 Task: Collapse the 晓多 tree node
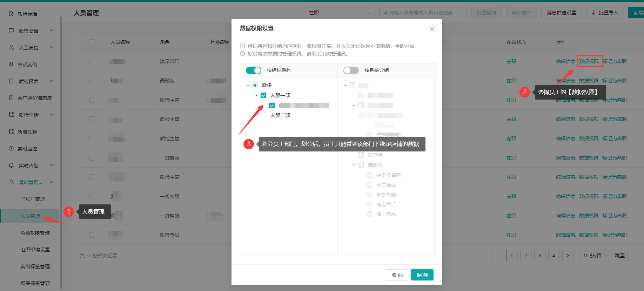pyautogui.click(x=248, y=85)
